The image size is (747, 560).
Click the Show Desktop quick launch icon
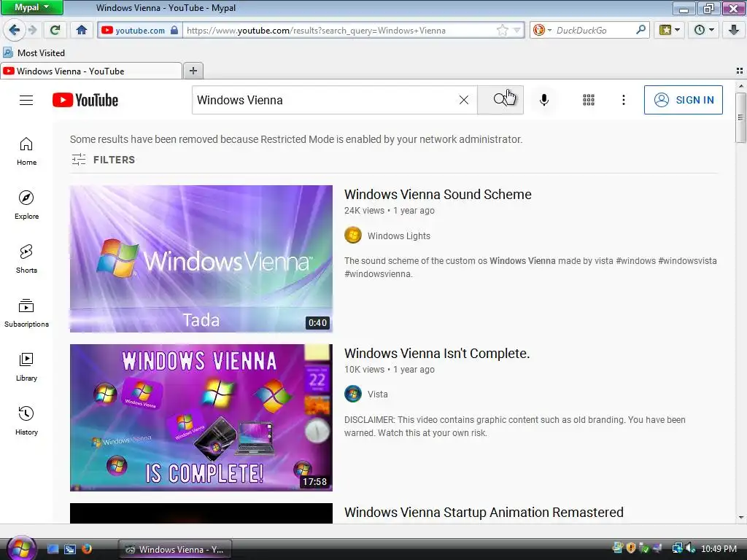pyautogui.click(x=53, y=549)
